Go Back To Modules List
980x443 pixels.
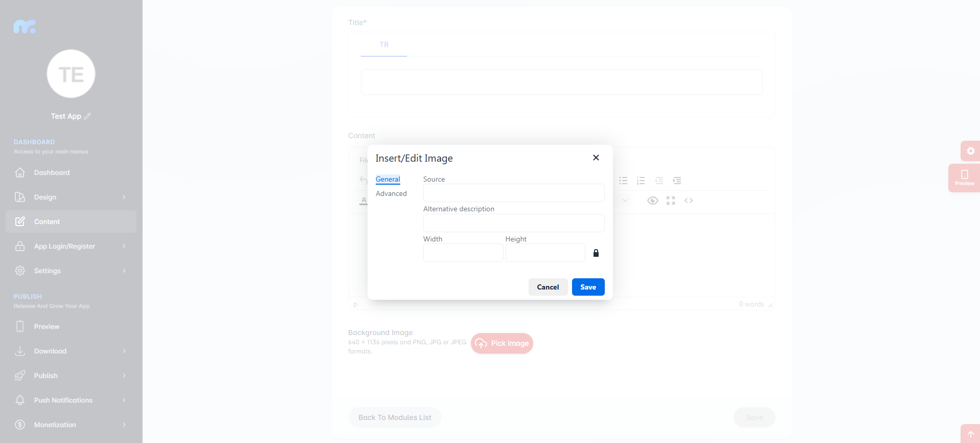click(x=395, y=417)
